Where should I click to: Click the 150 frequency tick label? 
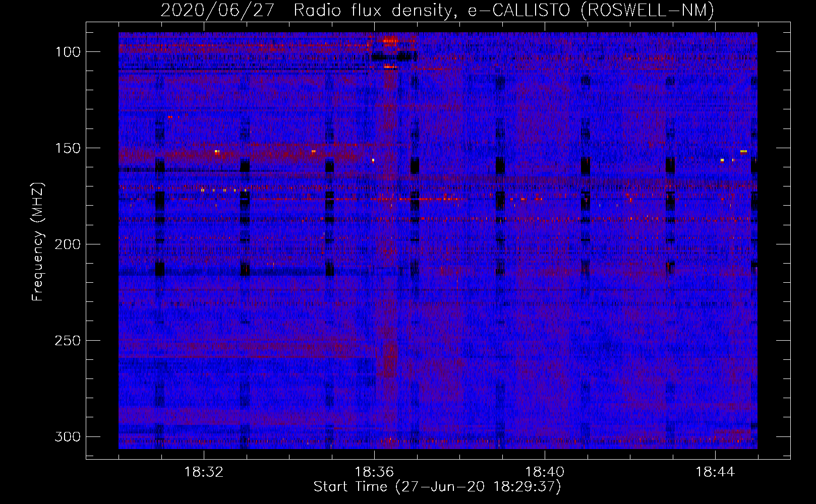68,148
